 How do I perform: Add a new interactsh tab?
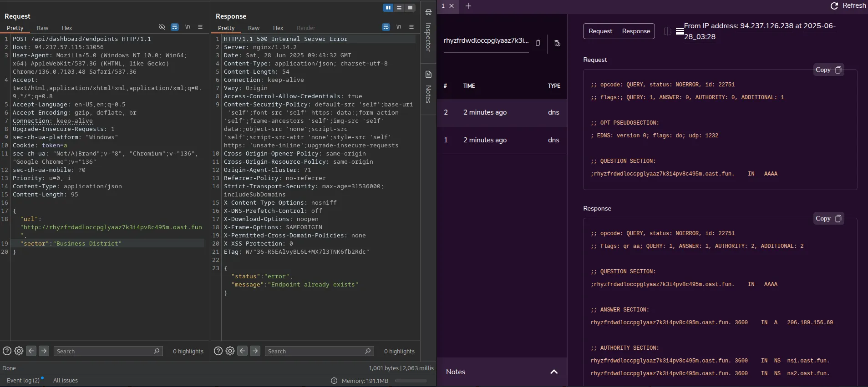click(x=468, y=6)
